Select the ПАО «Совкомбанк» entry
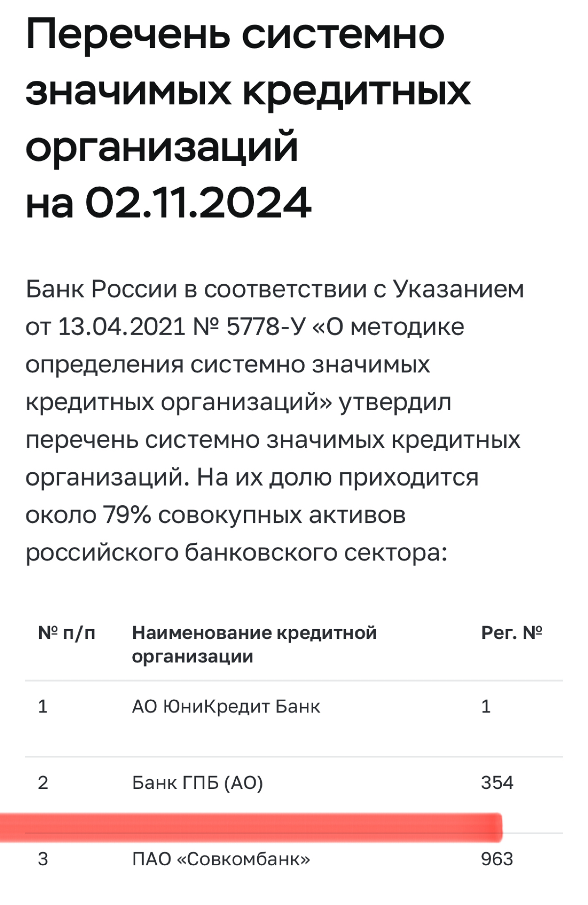The image size is (588, 905). tap(221, 859)
